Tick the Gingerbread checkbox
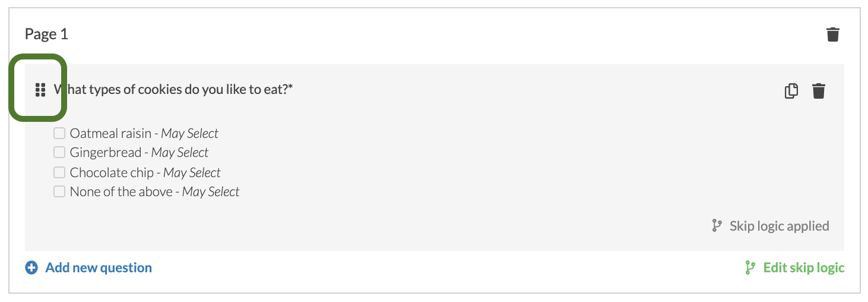 pos(59,153)
